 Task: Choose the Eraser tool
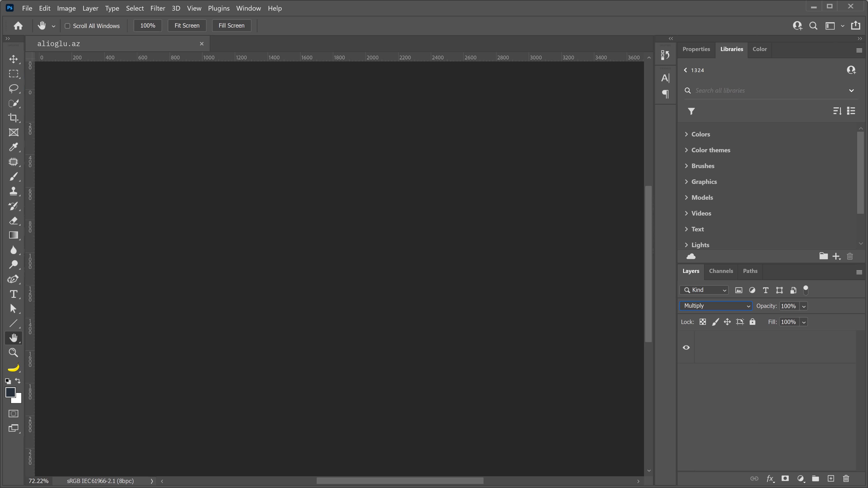click(x=14, y=221)
